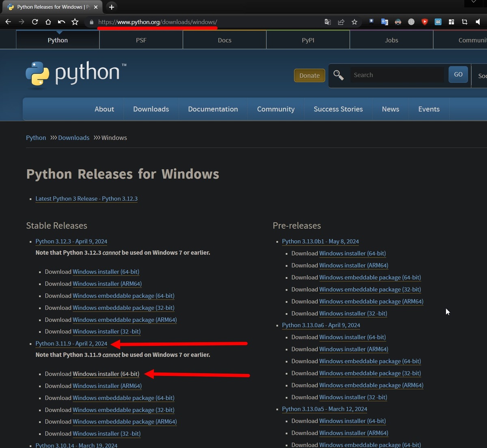Open the Python 3.13.0b1 - May 8, 2024 link
The height and width of the screenshot is (448, 487).
pyautogui.click(x=321, y=241)
